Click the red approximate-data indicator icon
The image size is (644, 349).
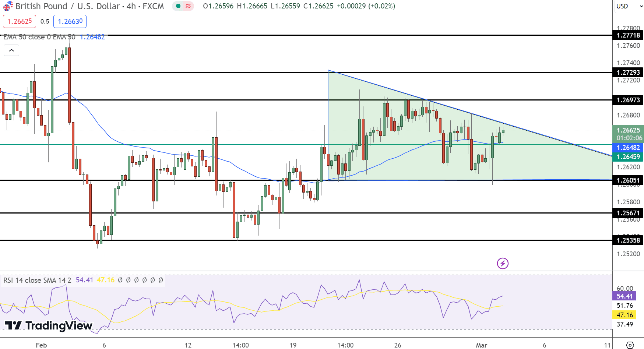[x=188, y=6]
